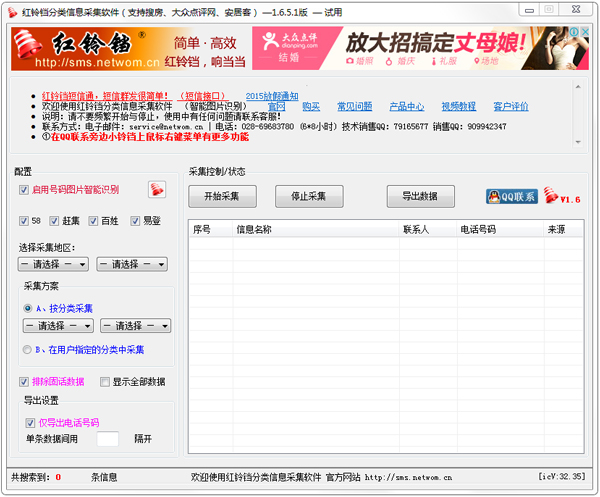Click the red bell icon beside smart recognition
The image size is (600, 497).
coord(157,189)
